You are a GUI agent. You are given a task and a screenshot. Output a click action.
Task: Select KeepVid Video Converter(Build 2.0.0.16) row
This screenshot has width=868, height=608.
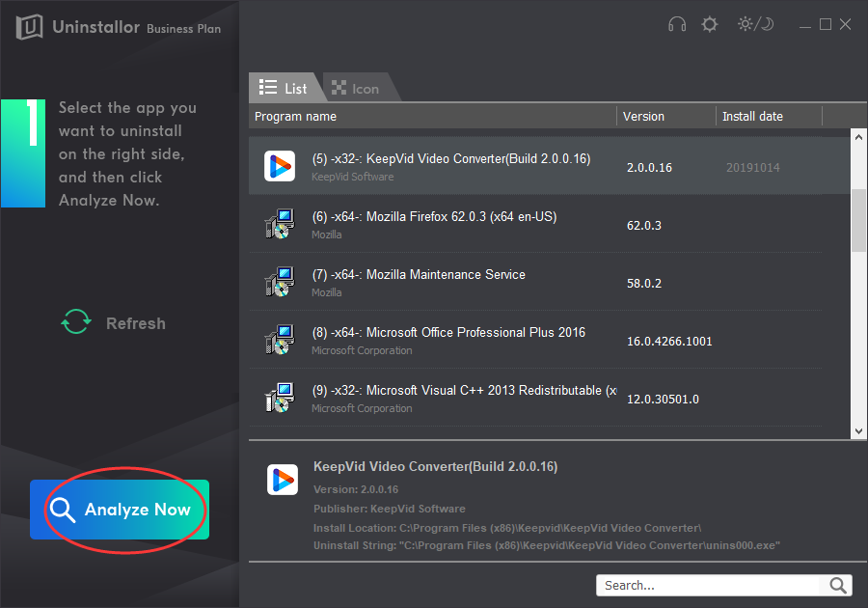549,166
